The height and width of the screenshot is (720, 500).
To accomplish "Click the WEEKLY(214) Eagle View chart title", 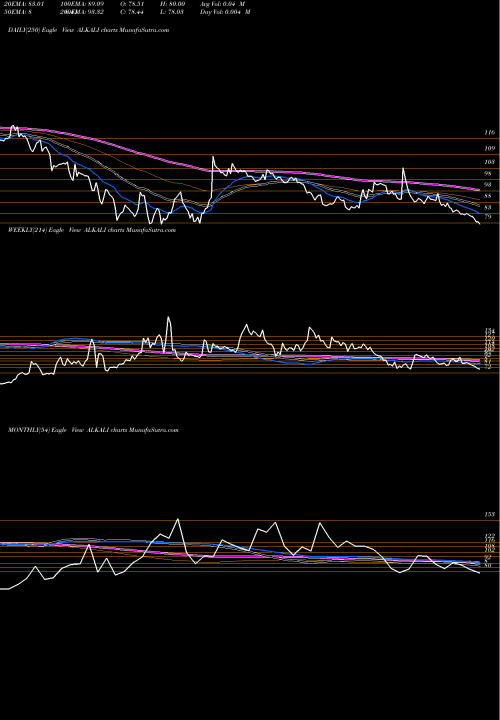I will 92,230.
